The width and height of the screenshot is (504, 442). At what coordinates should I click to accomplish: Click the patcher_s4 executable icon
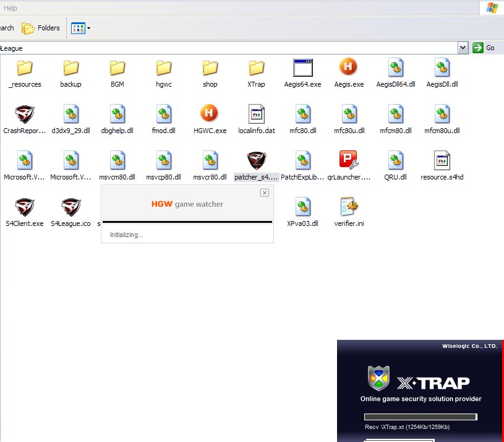[257, 160]
